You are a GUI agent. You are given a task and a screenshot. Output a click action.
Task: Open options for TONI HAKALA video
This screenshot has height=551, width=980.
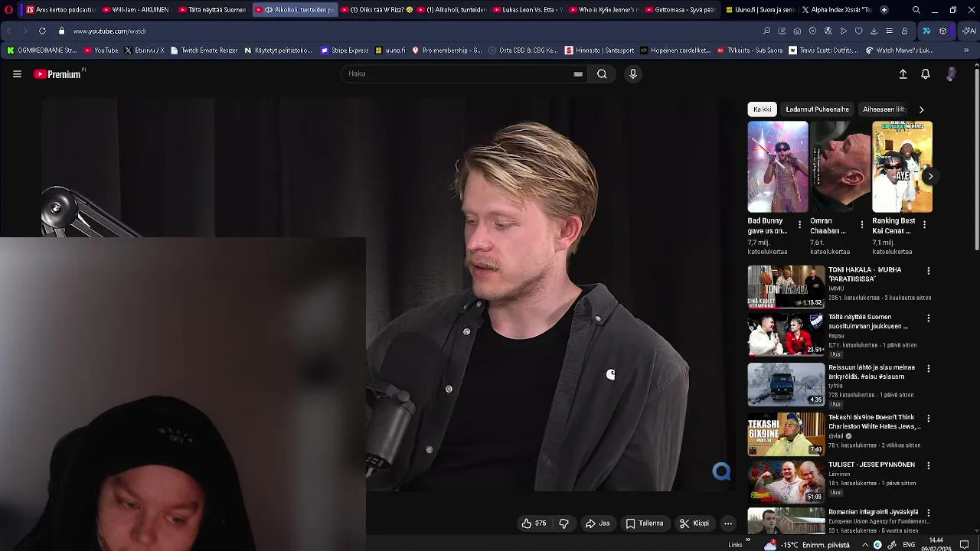[928, 271]
